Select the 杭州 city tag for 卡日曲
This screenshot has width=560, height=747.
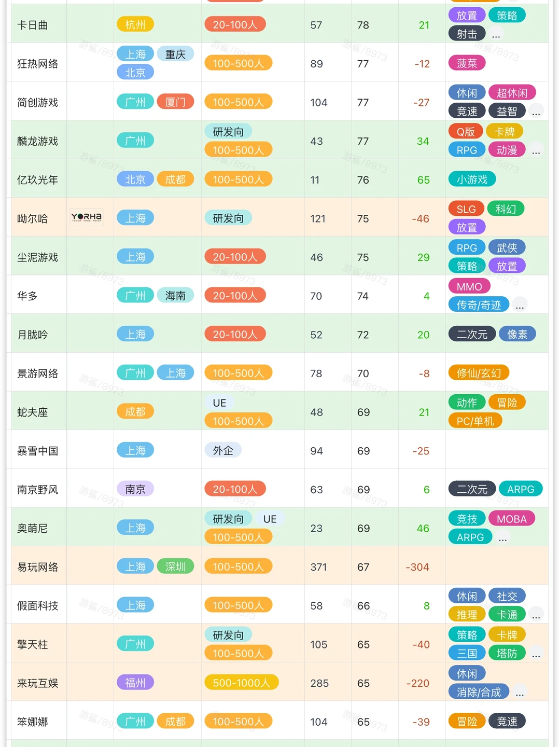(135, 24)
